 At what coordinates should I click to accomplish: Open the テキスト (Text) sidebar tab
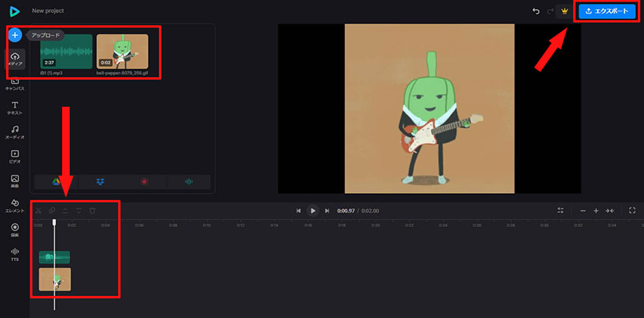pos(15,108)
